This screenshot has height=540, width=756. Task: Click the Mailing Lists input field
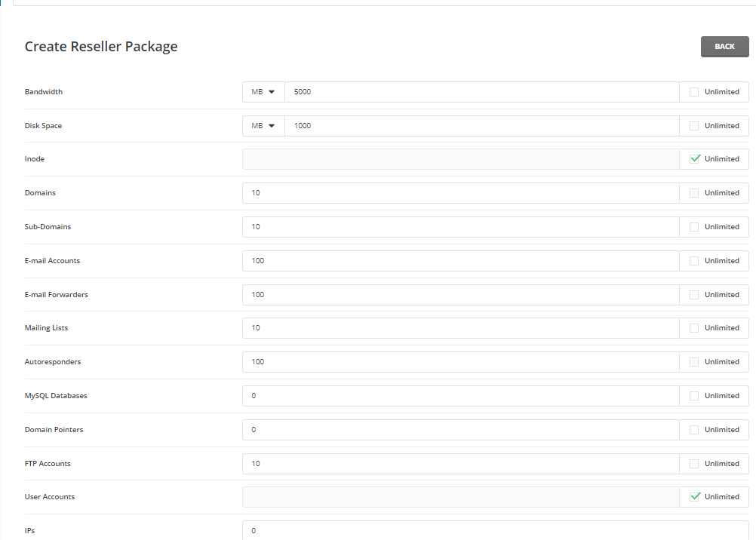pos(460,328)
